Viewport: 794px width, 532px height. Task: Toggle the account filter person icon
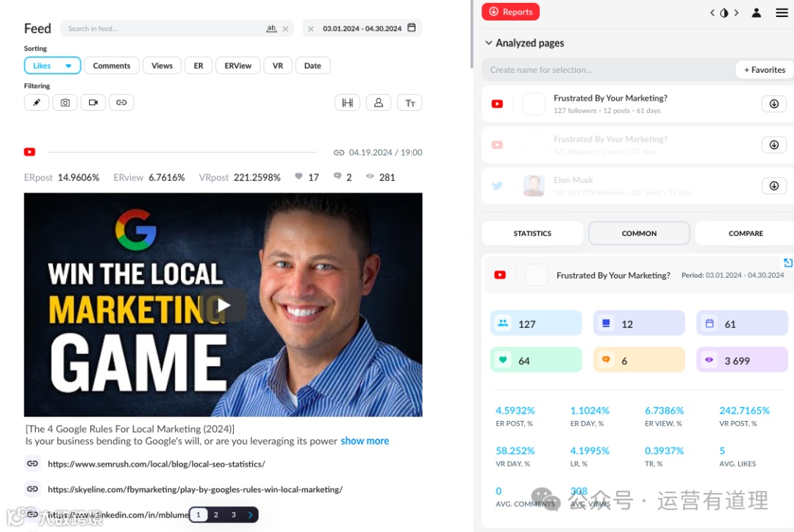point(379,103)
